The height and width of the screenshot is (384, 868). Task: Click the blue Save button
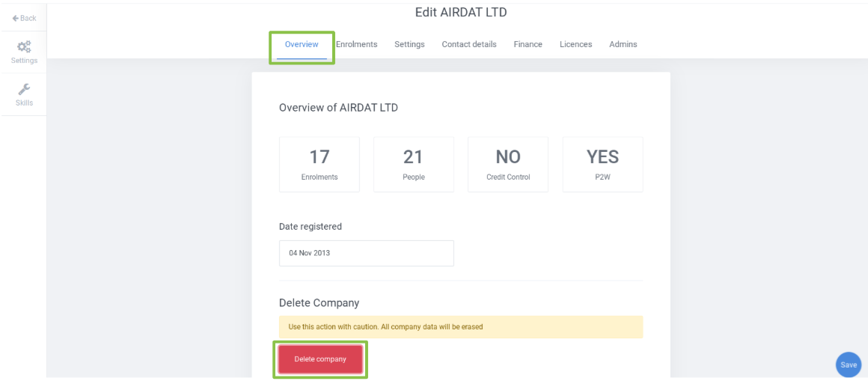[x=849, y=365]
